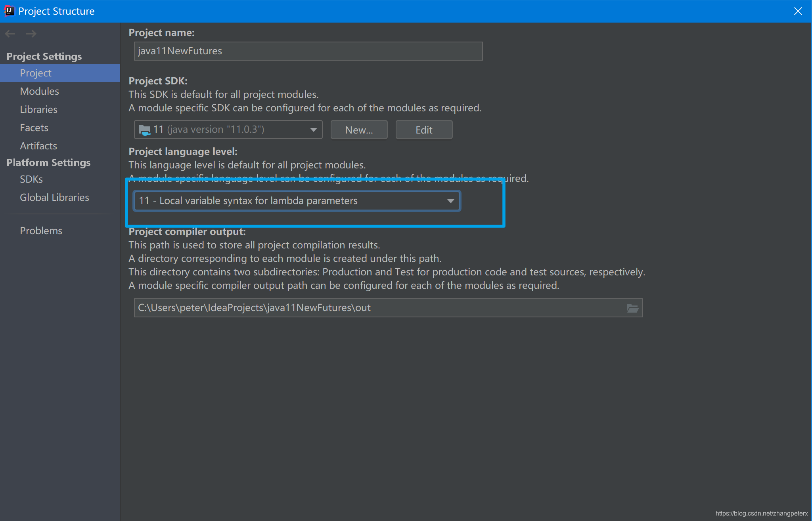Click the project name input field
The width and height of the screenshot is (812, 521).
[308, 51]
